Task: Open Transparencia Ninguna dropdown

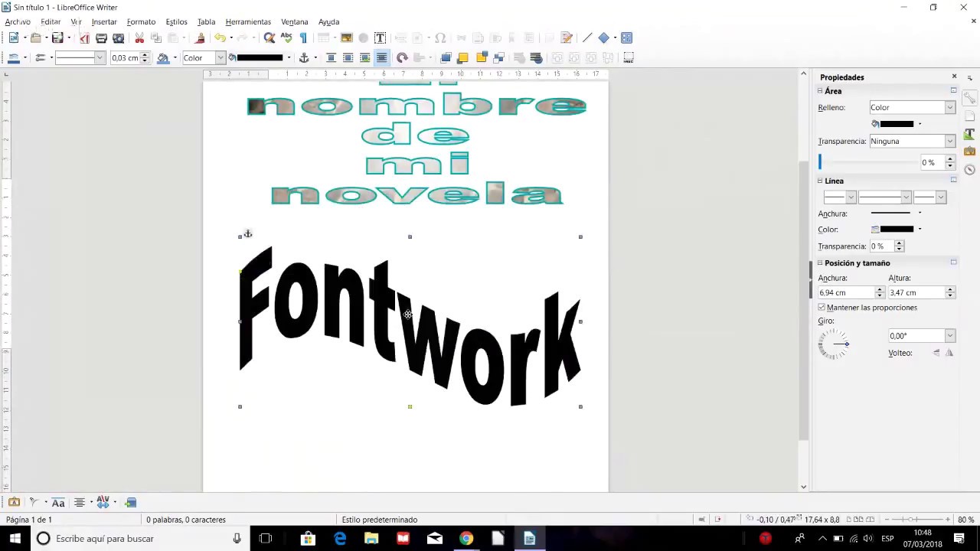Action: click(x=912, y=141)
